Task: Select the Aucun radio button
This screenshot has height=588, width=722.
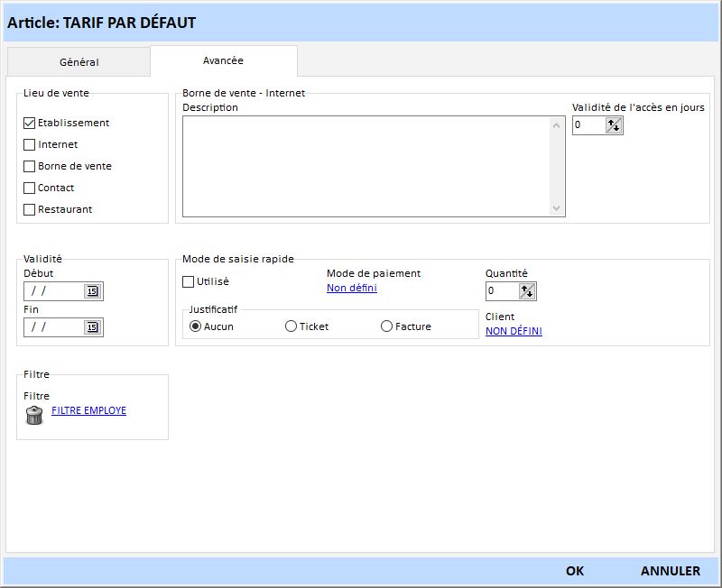Action: [x=195, y=326]
